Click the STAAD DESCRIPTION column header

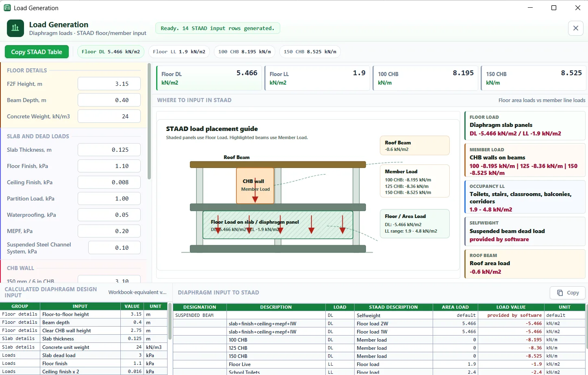click(393, 307)
